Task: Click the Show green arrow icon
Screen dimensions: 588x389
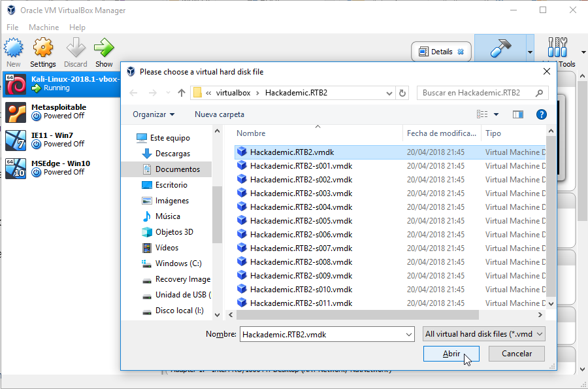Action: click(104, 48)
